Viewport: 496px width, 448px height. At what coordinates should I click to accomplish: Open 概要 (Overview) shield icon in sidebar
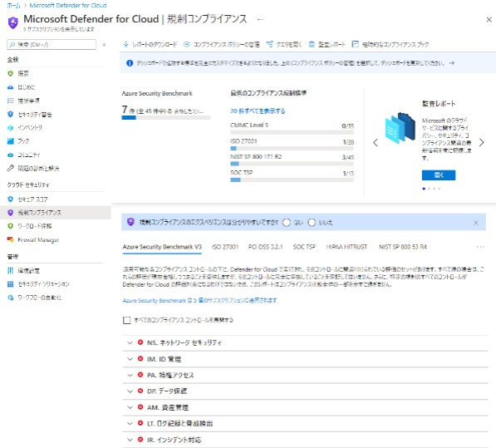[x=11, y=73]
